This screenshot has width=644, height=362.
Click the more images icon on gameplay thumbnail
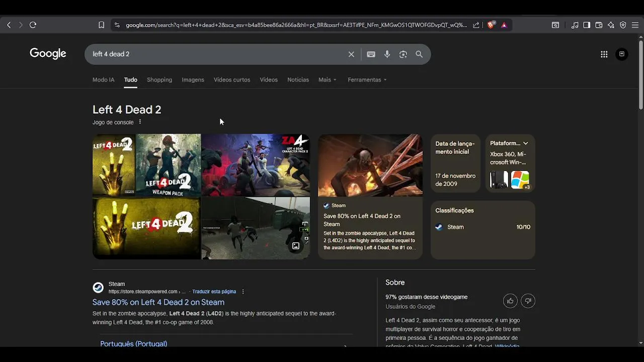(x=296, y=246)
